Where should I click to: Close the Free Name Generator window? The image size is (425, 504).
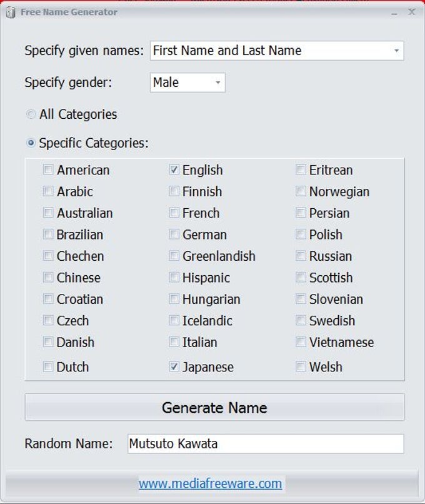(411, 12)
